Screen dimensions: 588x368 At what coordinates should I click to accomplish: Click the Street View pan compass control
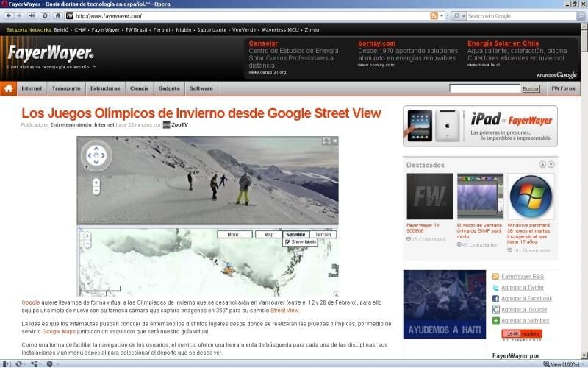click(96, 156)
